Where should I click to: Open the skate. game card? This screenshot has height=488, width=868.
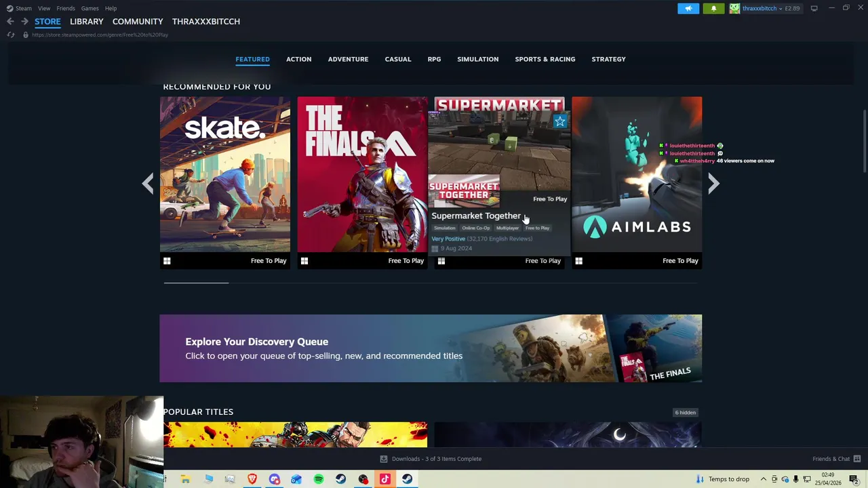click(225, 182)
